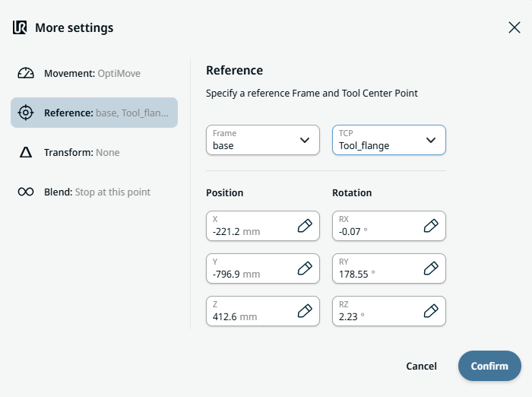Click the Cancel button
The width and height of the screenshot is (532, 397).
click(421, 366)
